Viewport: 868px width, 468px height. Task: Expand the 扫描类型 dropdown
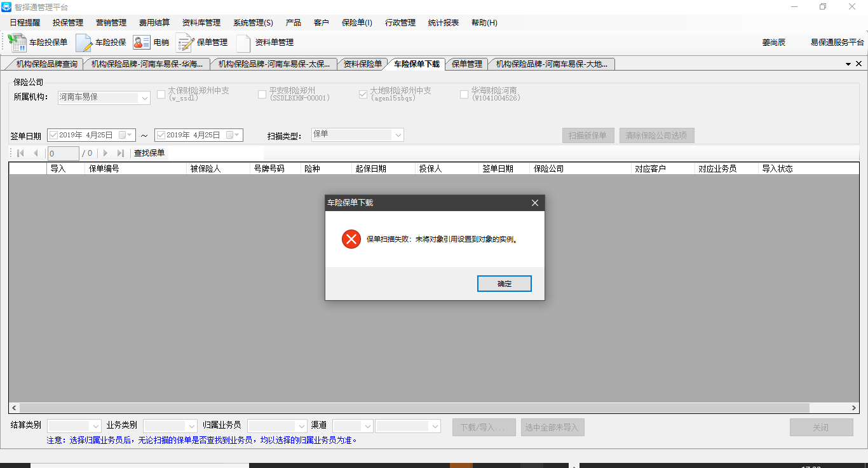pyautogui.click(x=398, y=135)
